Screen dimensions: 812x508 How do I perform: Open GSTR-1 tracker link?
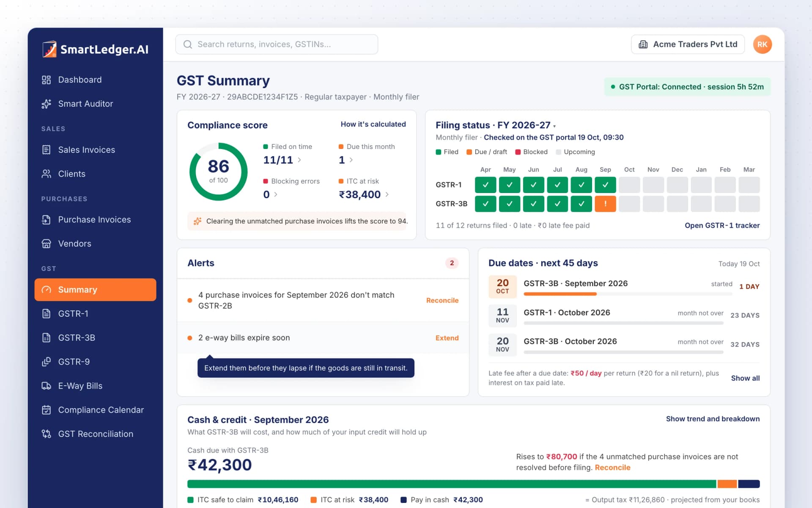point(722,226)
